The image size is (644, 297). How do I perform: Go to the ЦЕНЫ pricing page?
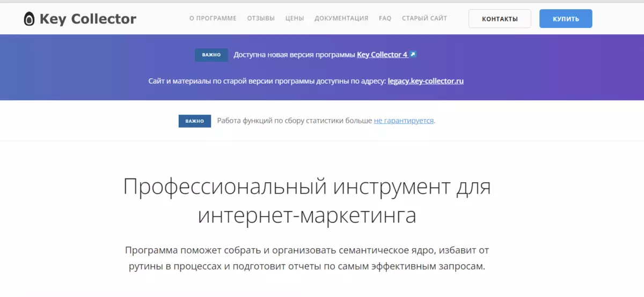click(295, 18)
